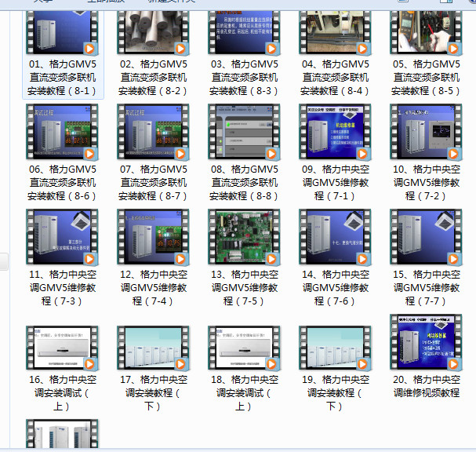Select video thumbnail 12 GMV5维修教程 (7-4)
Viewport: 476px width, 452px height.
153,237
